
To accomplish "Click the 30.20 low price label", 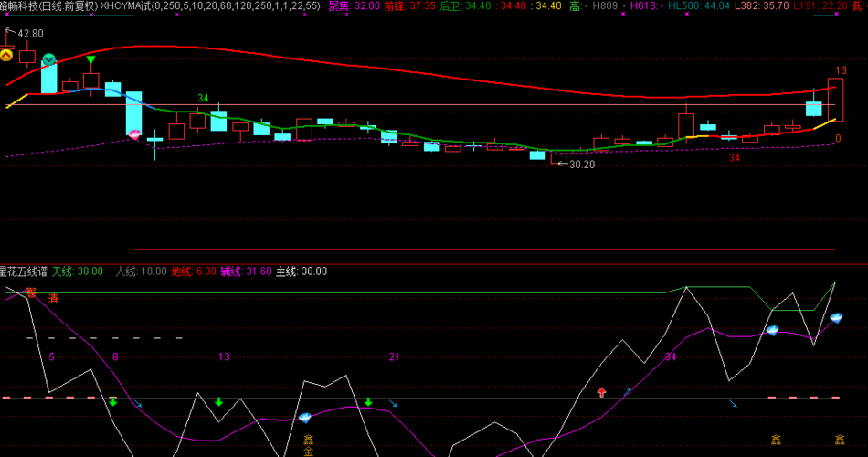I will pyautogui.click(x=582, y=165).
